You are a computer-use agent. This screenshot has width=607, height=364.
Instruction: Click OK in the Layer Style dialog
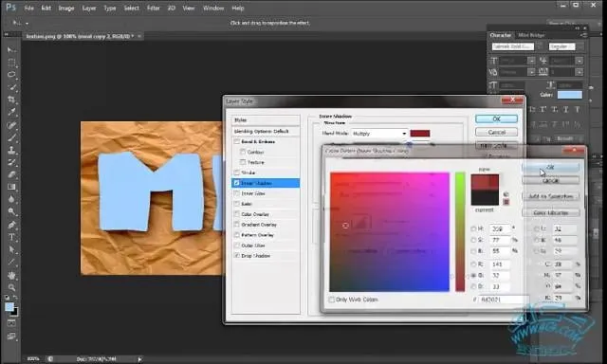[x=496, y=119]
